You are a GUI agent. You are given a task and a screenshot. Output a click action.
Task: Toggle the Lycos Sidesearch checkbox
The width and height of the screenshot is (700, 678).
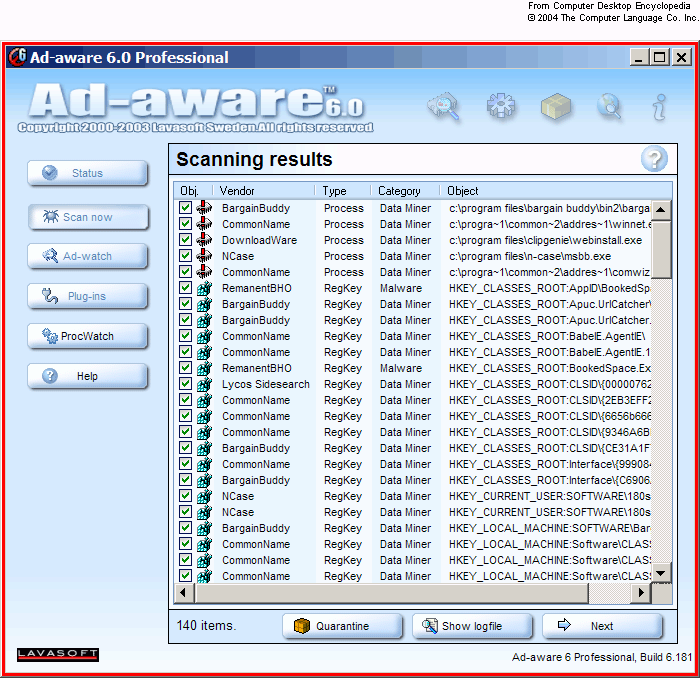185,384
